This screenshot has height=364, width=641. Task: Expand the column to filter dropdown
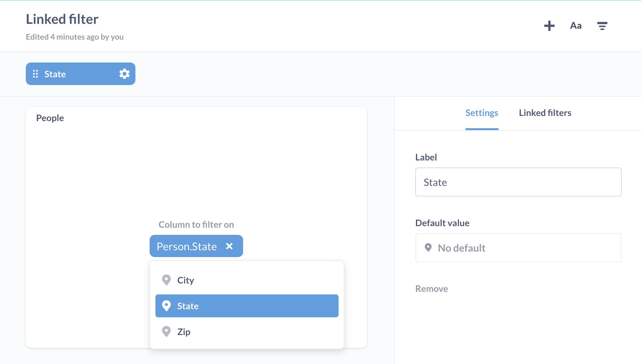tap(196, 246)
